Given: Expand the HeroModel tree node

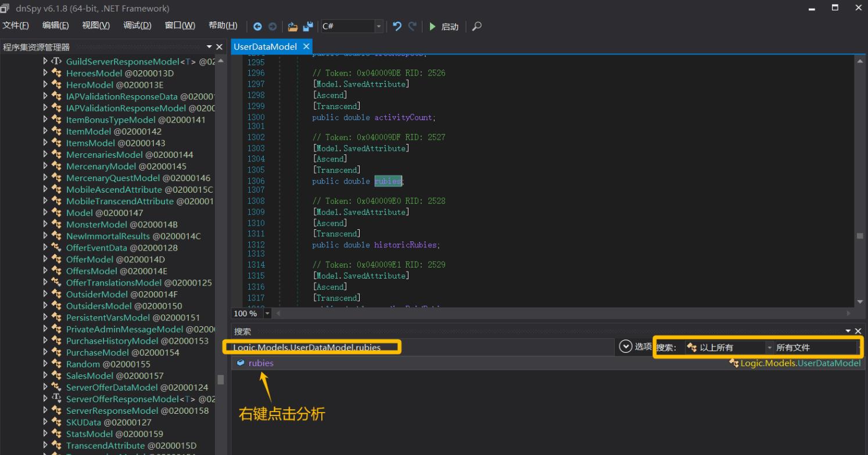Looking at the screenshot, I should pos(46,85).
